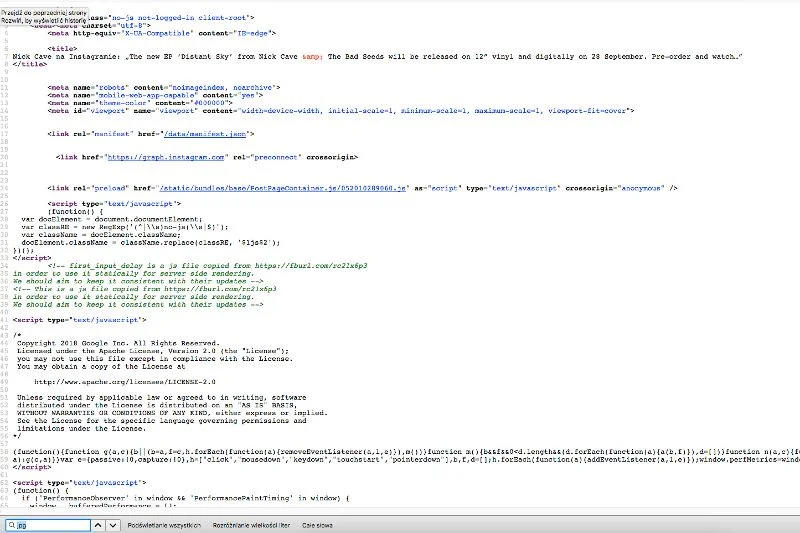Click the Apache LICENSE-2.0 URL text
This screenshot has width=800, height=533.
(125, 382)
